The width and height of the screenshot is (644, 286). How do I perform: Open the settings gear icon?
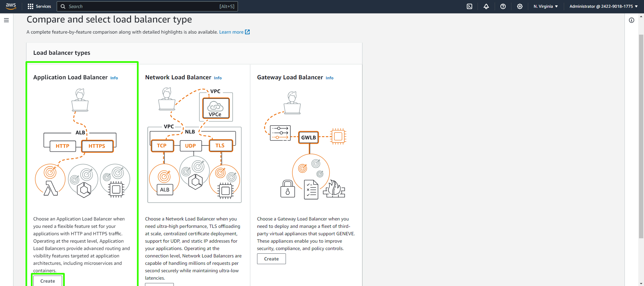click(520, 6)
